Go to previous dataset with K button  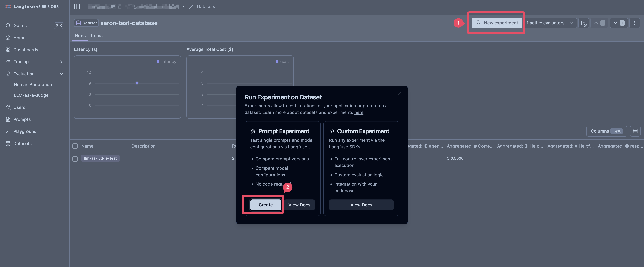click(x=599, y=23)
